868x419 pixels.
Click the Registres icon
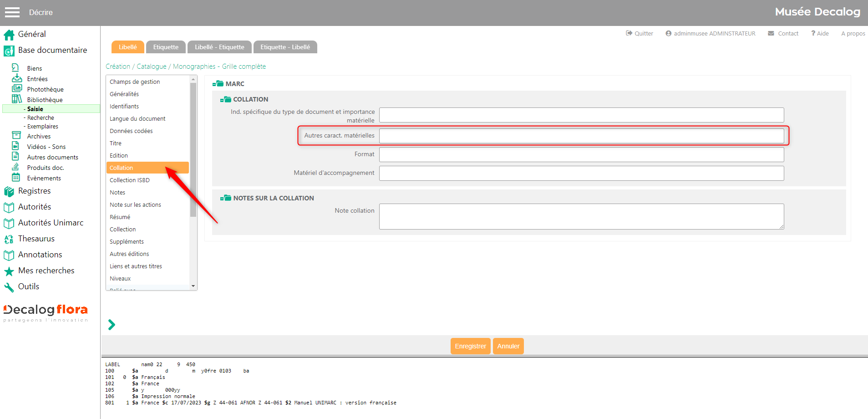9,191
